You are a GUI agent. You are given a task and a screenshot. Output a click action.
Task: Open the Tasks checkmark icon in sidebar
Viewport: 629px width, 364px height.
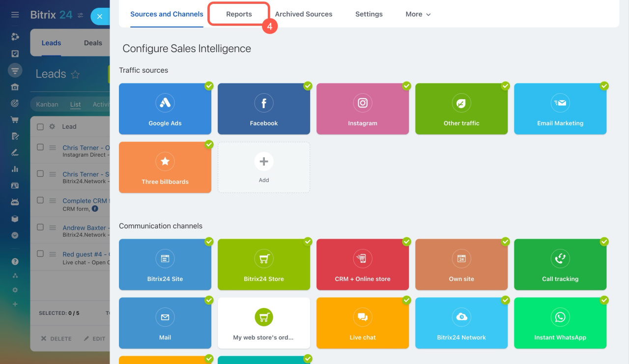click(15, 54)
